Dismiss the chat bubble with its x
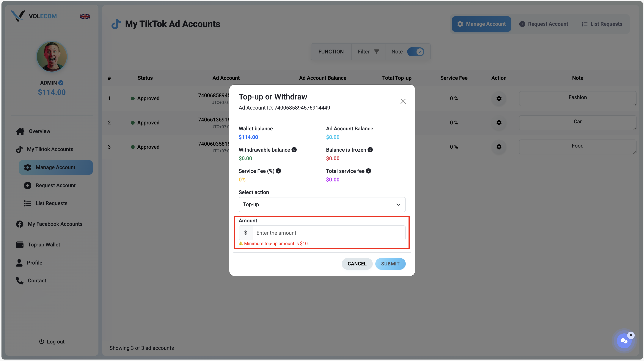The width and height of the screenshot is (644, 361). coord(631,335)
